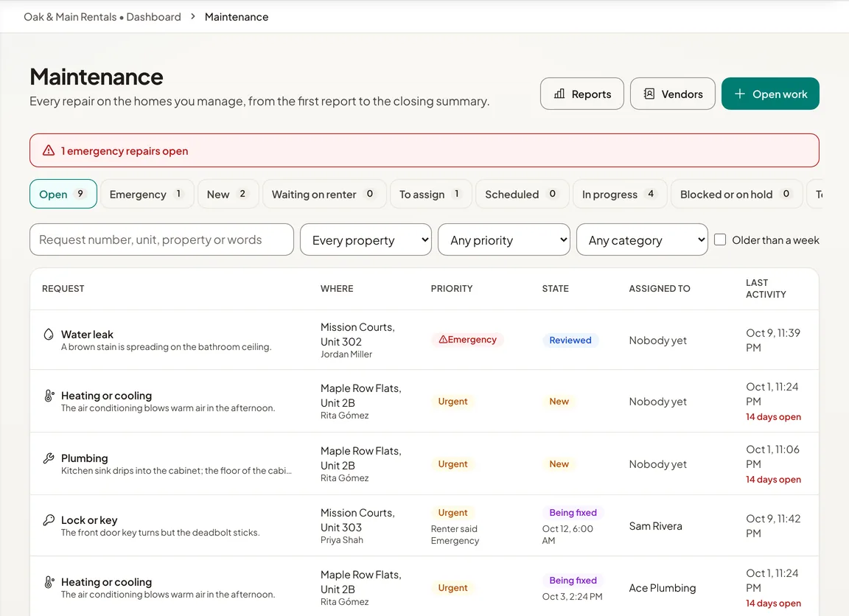Open the Reports page
The height and width of the screenshot is (616, 849).
(582, 94)
